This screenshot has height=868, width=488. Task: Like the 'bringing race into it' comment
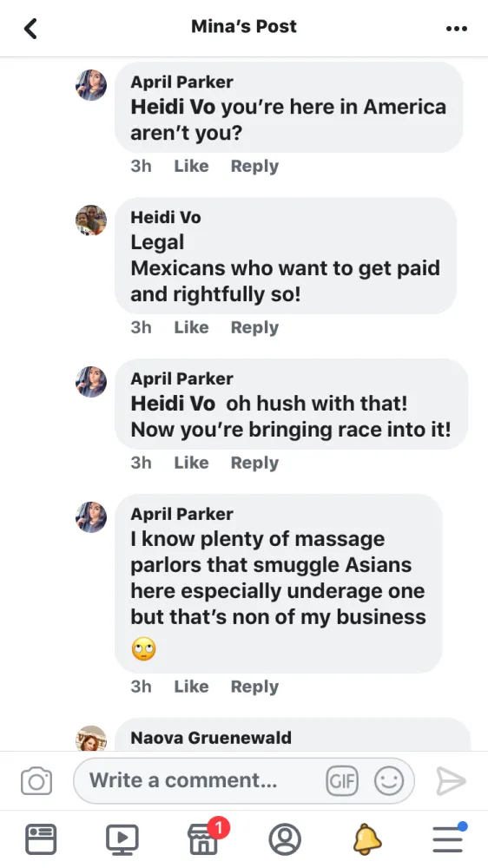click(x=191, y=463)
